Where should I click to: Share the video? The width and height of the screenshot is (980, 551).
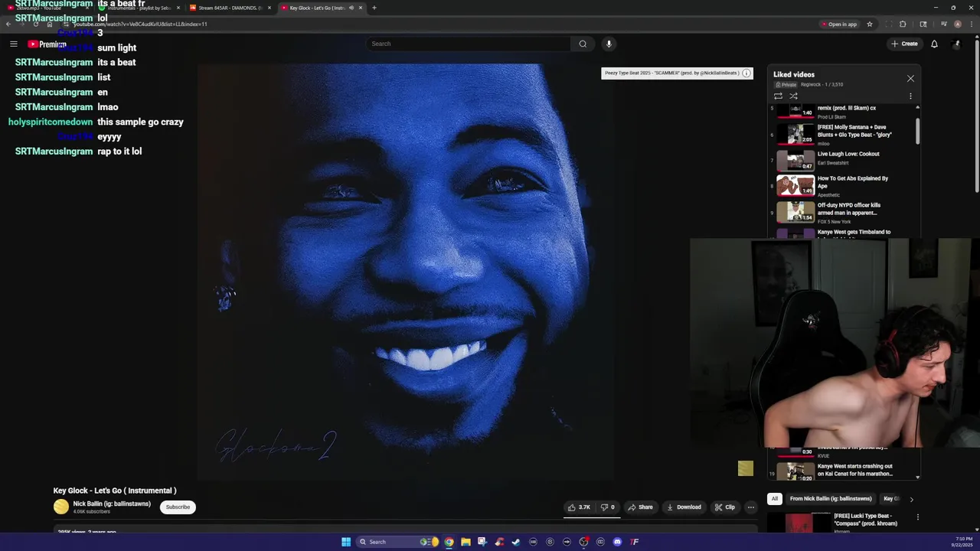pos(640,507)
